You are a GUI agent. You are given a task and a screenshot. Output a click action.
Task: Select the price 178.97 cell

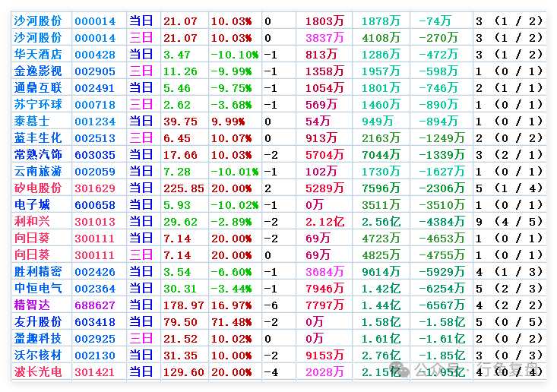[184, 305]
